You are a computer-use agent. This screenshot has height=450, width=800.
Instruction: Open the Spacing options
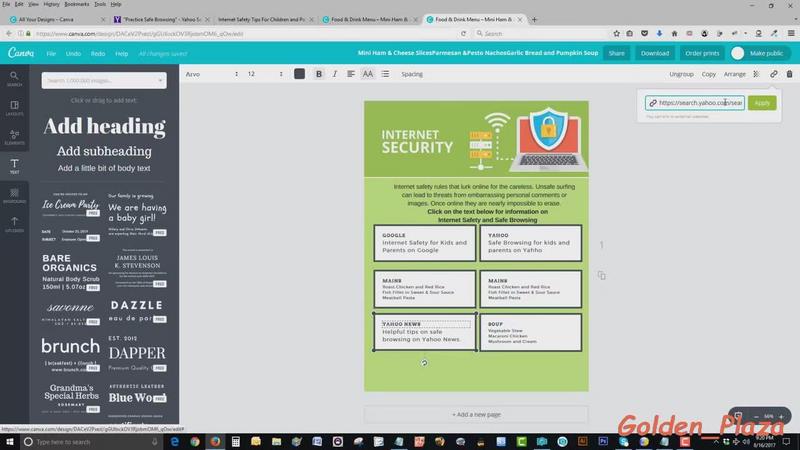point(412,74)
